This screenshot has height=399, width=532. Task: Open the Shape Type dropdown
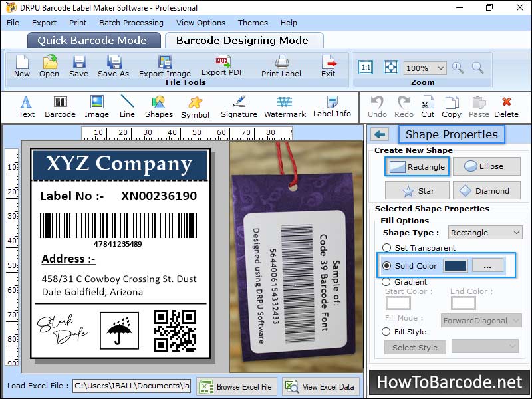[485, 232]
